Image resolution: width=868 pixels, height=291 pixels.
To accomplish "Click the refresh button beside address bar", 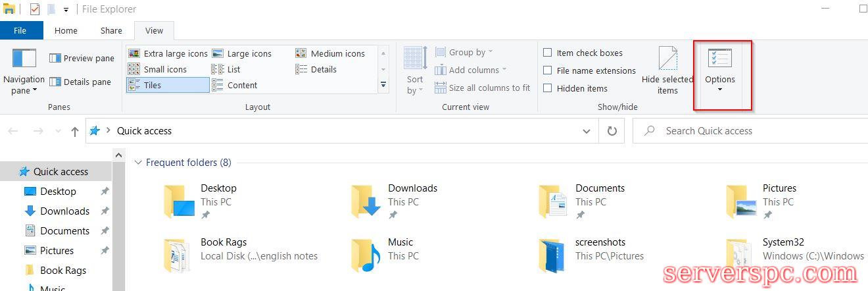I will (612, 131).
